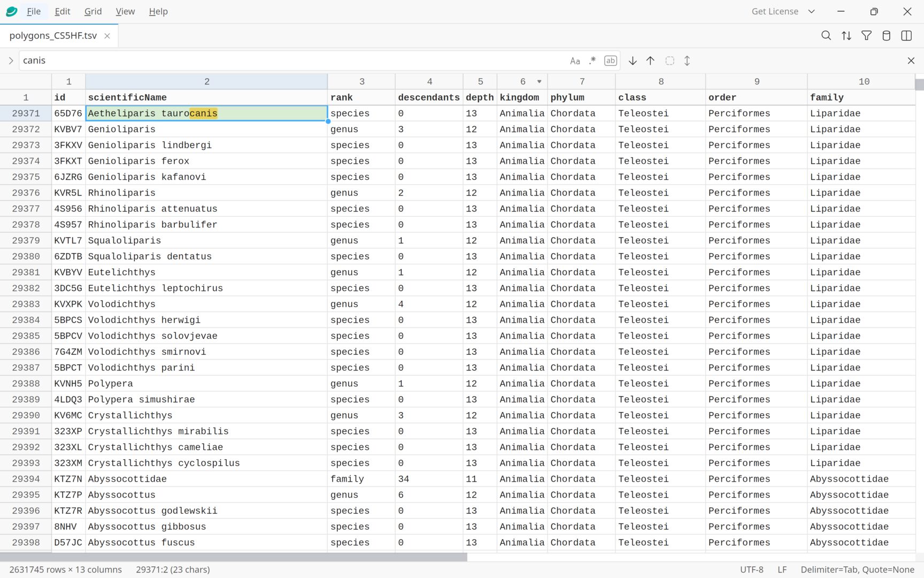Click the LF line ending indicator

782,569
